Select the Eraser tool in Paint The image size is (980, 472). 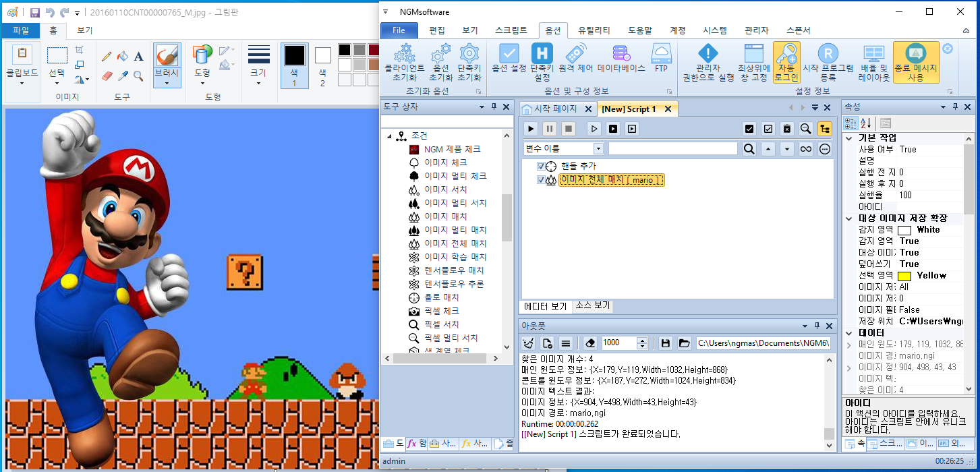click(107, 76)
